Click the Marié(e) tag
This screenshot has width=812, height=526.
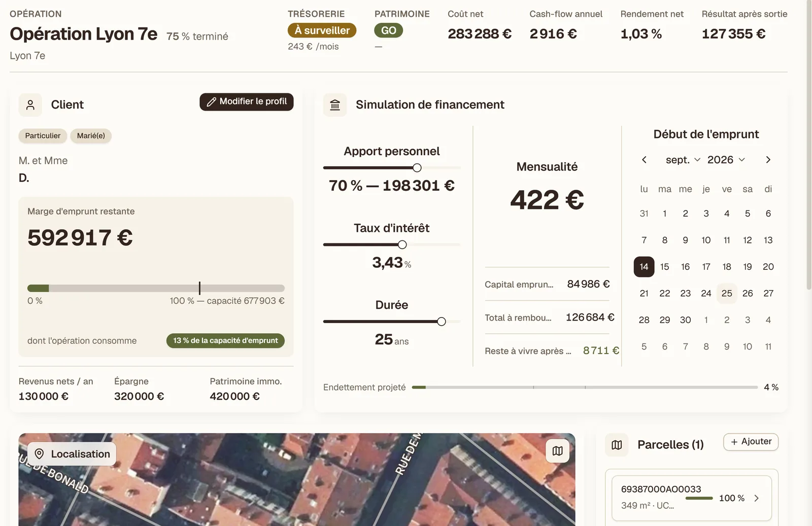pos(91,136)
